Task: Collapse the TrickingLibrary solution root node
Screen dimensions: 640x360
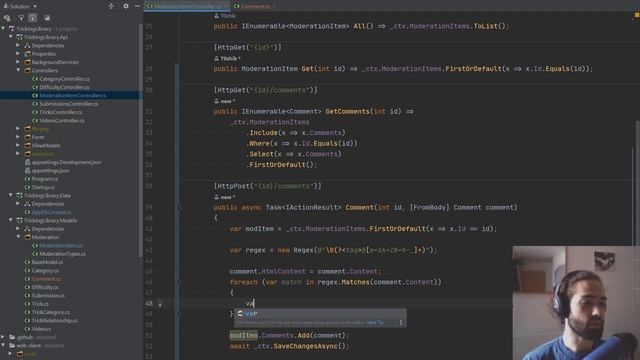Action: (x=3, y=29)
